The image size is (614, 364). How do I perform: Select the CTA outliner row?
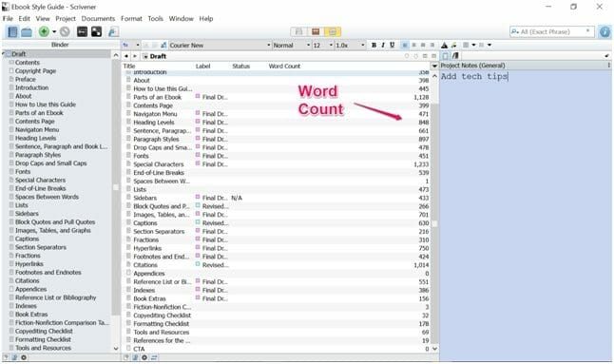click(277, 349)
